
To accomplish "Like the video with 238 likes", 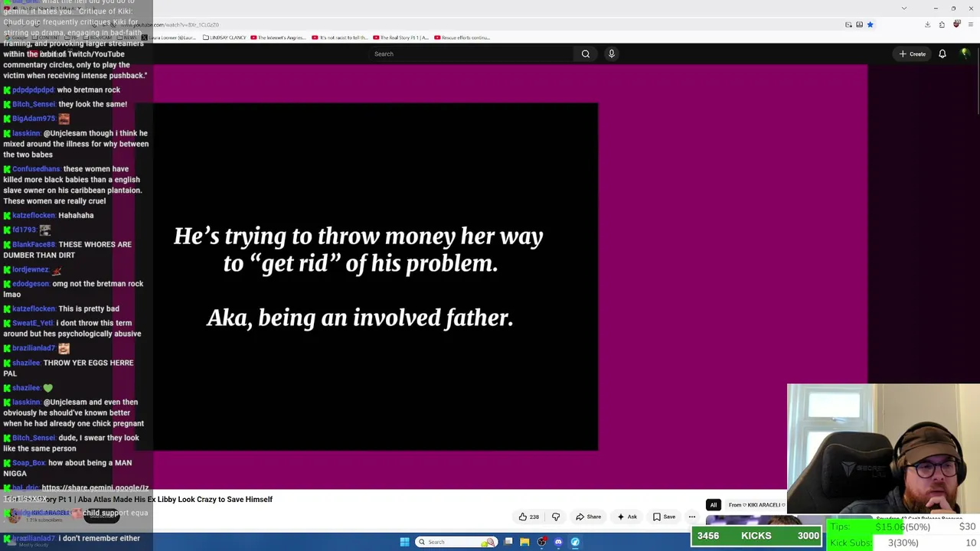I will [x=528, y=517].
